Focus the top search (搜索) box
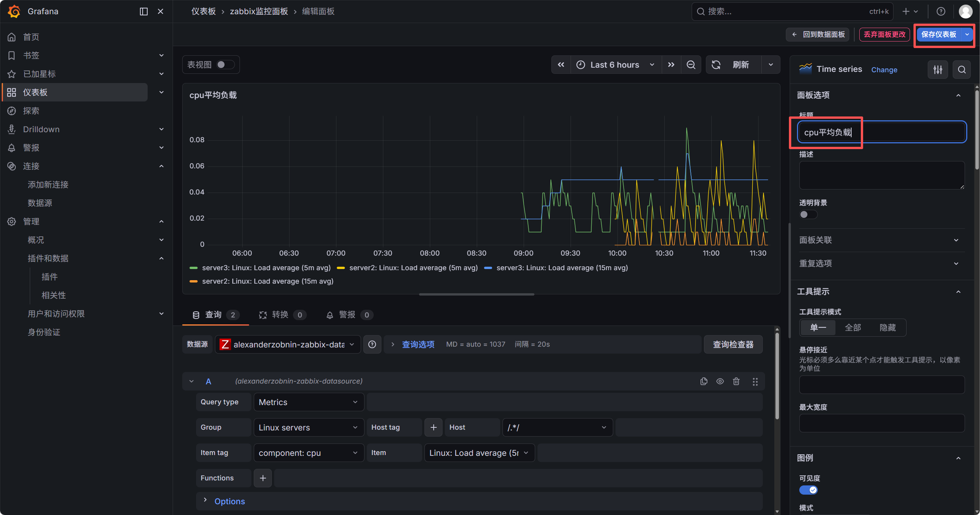The height and width of the screenshot is (515, 980). click(x=792, y=12)
